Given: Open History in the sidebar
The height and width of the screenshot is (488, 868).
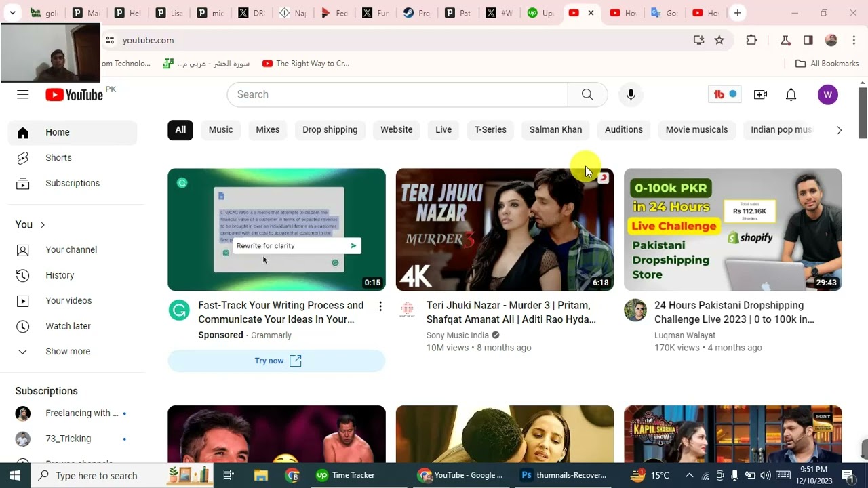Looking at the screenshot, I should click(x=73, y=275).
